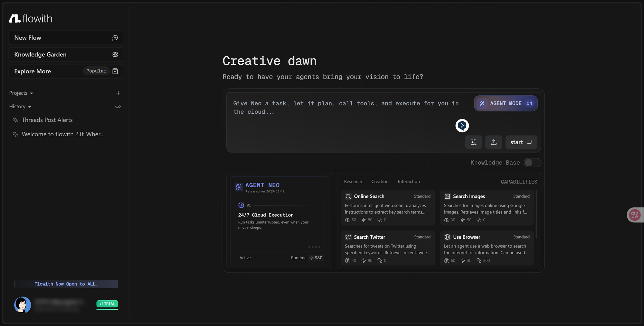The image size is (644, 326).
Task: Click the capabilities list scrollbar
Action: point(536,214)
